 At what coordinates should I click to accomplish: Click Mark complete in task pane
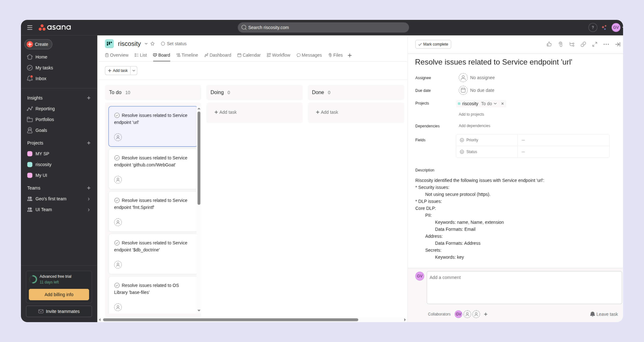coord(433,44)
